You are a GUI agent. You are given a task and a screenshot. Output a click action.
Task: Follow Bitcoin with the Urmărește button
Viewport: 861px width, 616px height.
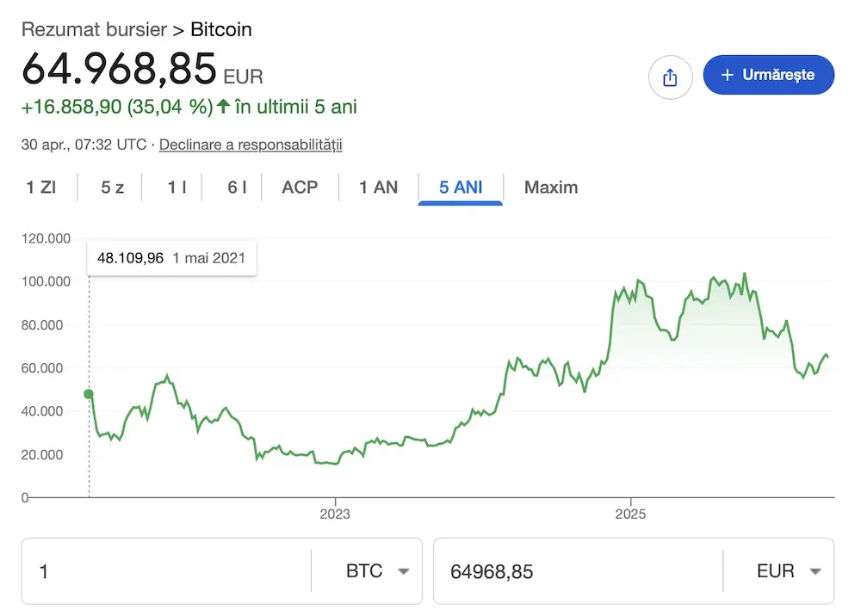tap(768, 75)
